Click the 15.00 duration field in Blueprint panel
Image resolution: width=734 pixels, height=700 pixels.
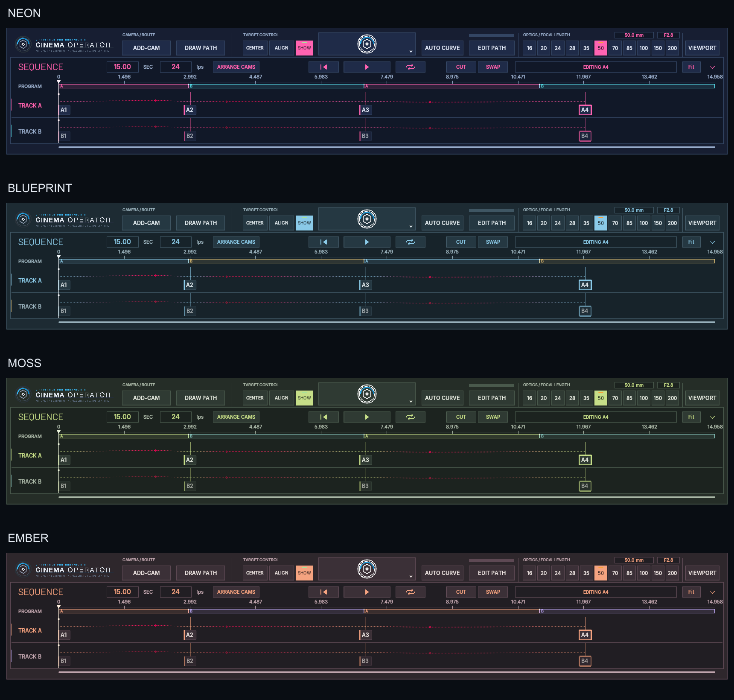tap(122, 242)
